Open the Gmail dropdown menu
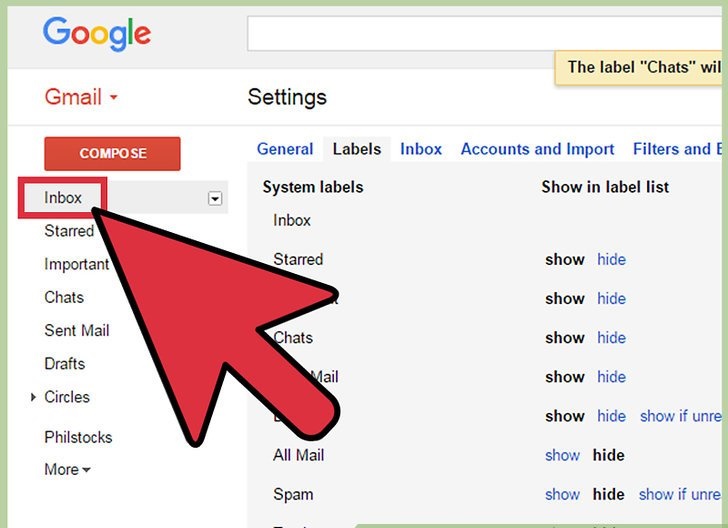The height and width of the screenshot is (528, 728). [81, 97]
